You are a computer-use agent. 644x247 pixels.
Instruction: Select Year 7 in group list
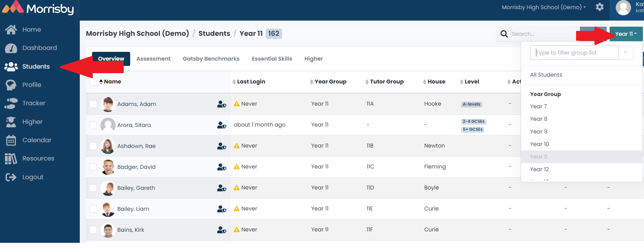click(x=582, y=106)
